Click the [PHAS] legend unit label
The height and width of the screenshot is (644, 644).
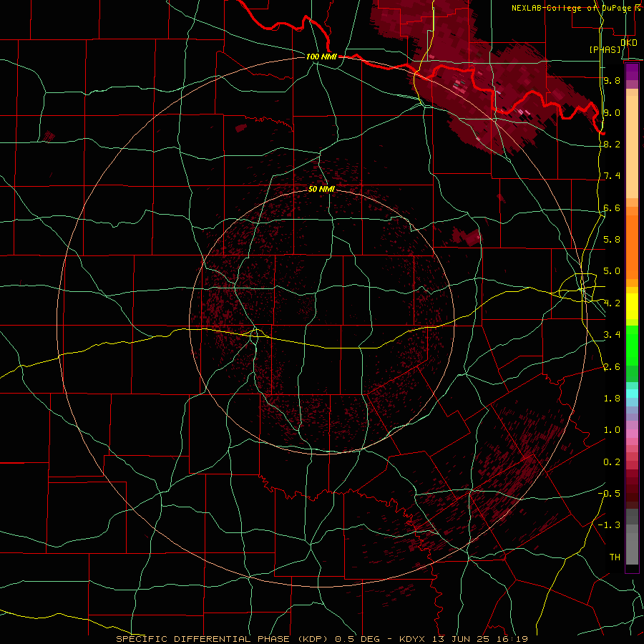[x=605, y=50]
